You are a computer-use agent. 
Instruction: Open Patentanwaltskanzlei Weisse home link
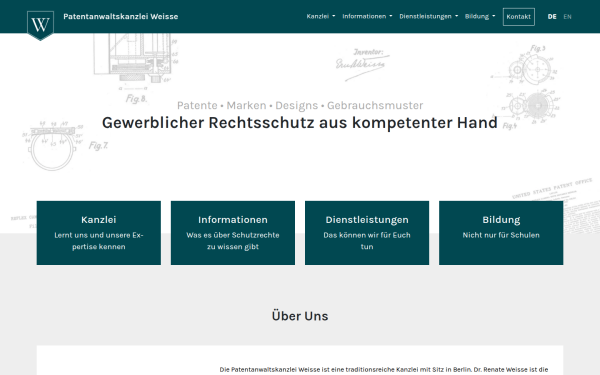pos(121,16)
